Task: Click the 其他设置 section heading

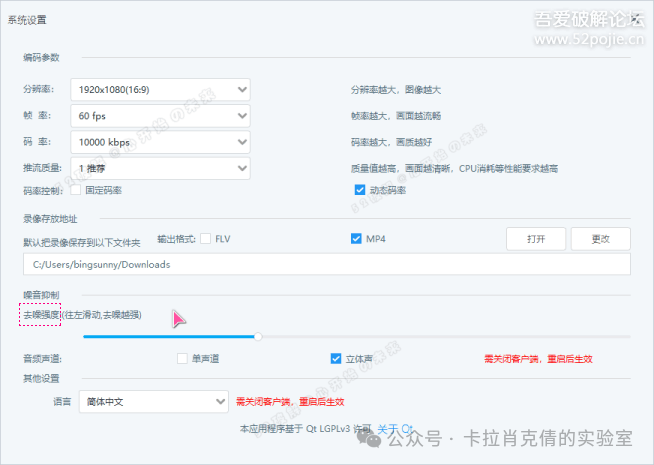Action: point(41,379)
